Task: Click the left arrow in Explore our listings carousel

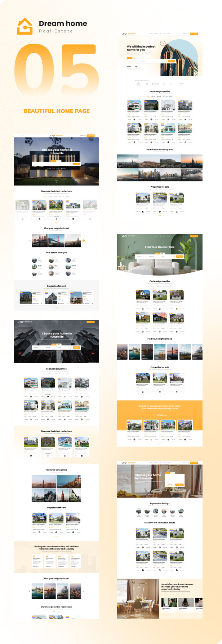Action: click(x=133, y=511)
